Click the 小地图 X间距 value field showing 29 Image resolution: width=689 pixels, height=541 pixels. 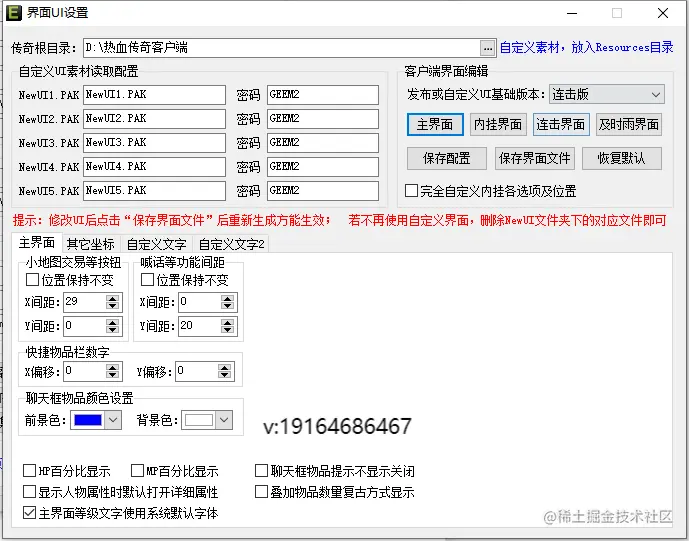85,302
